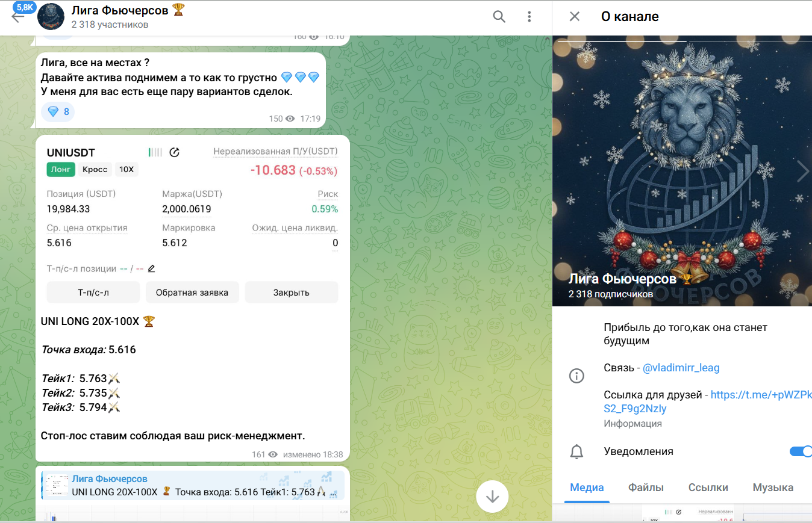Close the channel info panel with X
The image size is (812, 523).
[x=575, y=17]
